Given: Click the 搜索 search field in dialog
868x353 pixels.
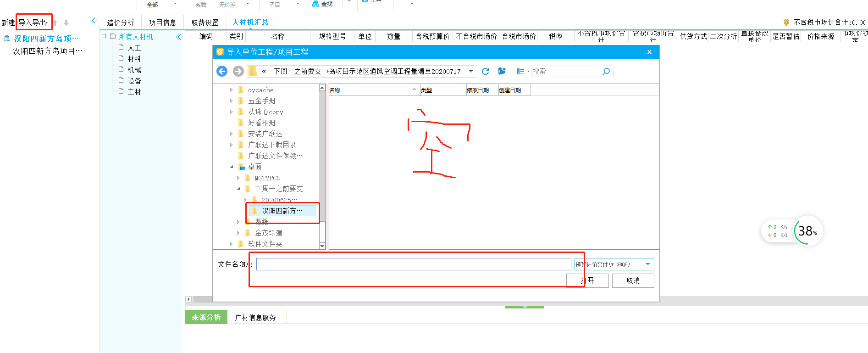Looking at the screenshot, I should point(566,71).
